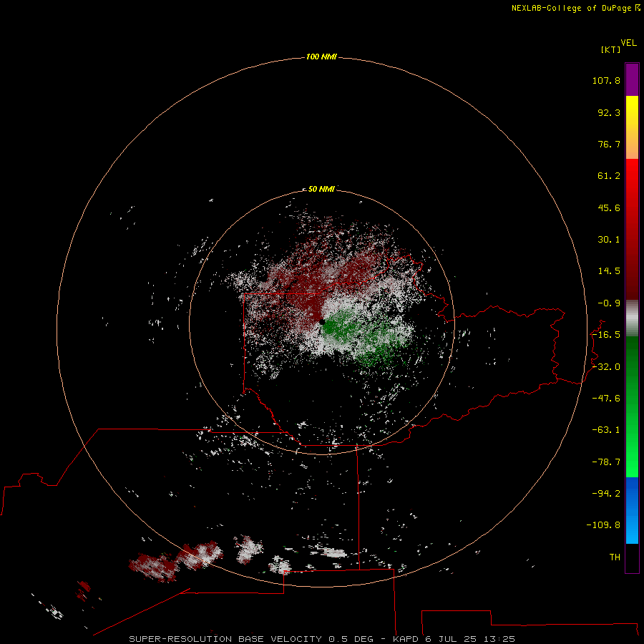This screenshot has height=644, width=644.
Task: Click the 92.3 scale value
Action: tap(609, 112)
